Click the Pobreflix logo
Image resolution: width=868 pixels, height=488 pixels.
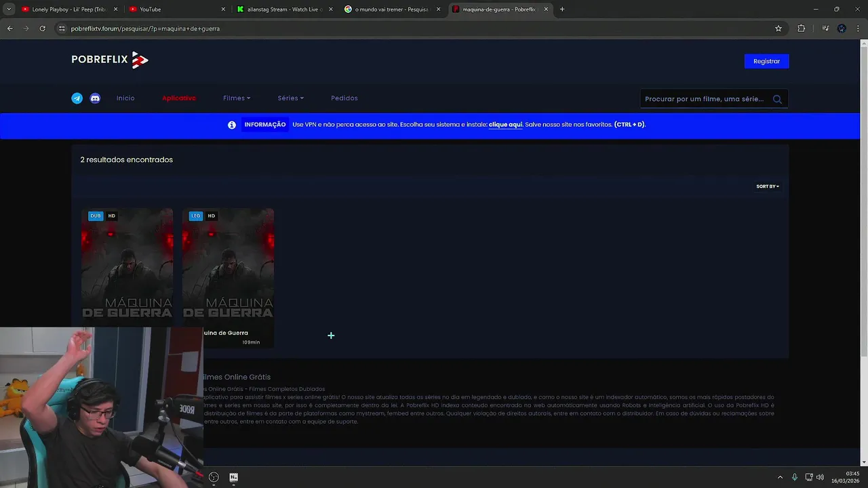pyautogui.click(x=110, y=60)
